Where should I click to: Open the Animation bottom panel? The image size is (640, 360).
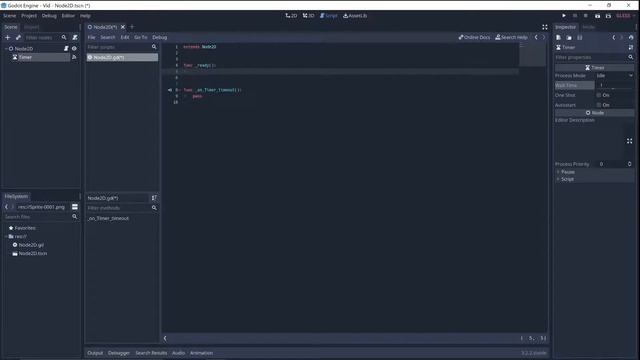click(201, 353)
